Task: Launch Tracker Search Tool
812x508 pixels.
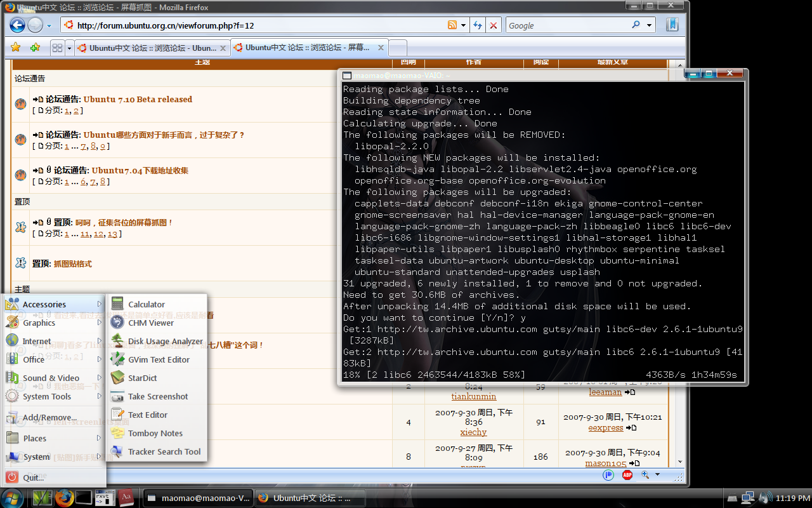Action: (x=157, y=451)
